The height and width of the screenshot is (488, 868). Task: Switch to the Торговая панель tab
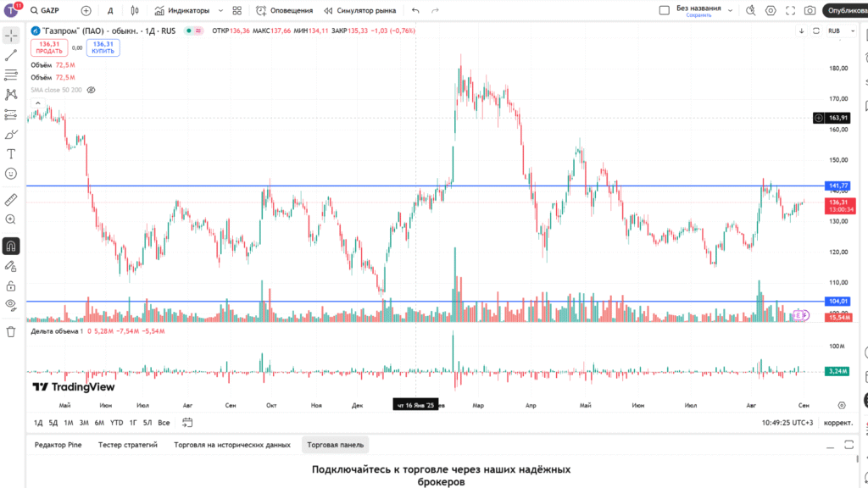[336, 445]
